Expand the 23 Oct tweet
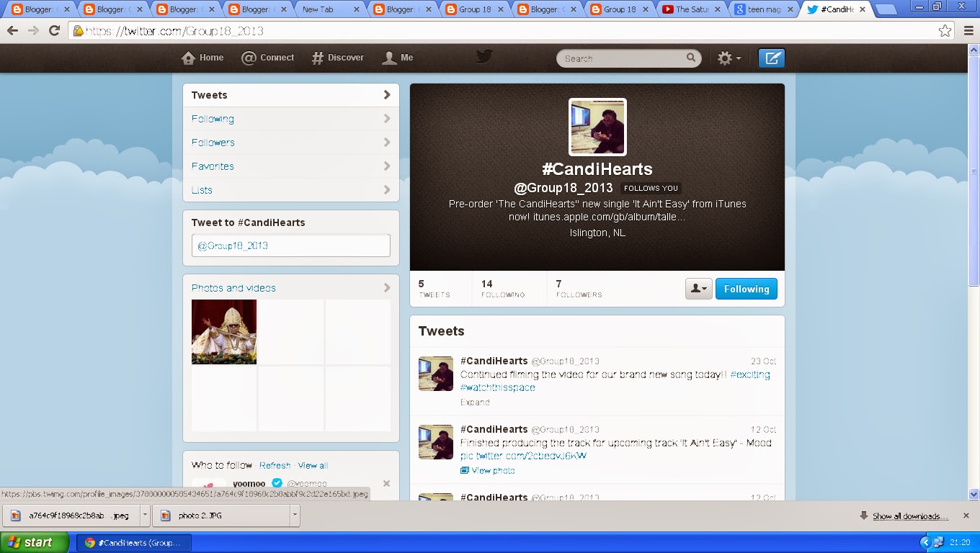Screen dimensions: 980x553 tap(475, 403)
